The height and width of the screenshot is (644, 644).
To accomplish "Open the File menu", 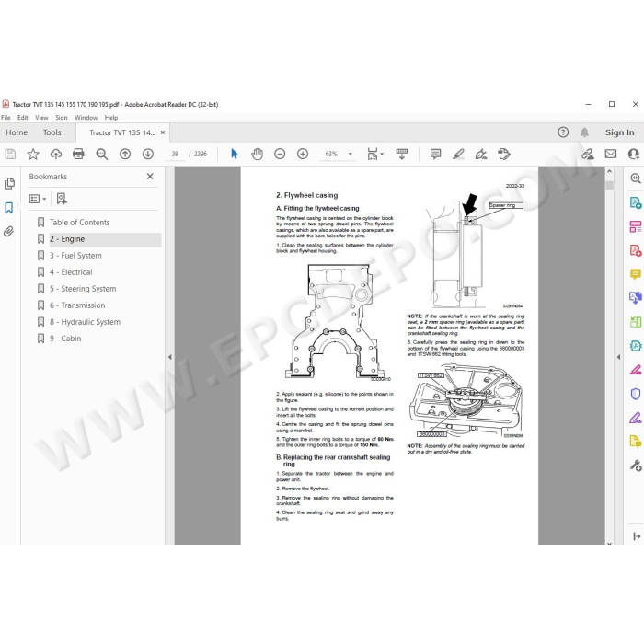I will point(6,118).
